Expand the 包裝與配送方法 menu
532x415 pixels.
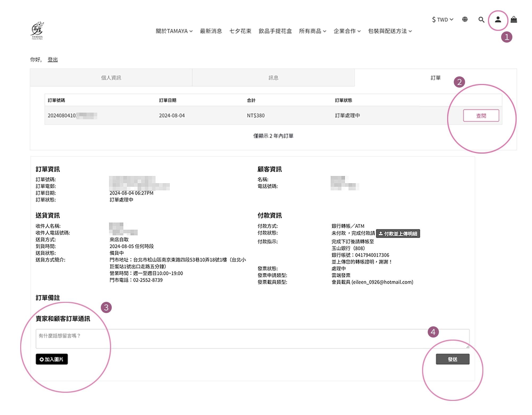(390, 31)
